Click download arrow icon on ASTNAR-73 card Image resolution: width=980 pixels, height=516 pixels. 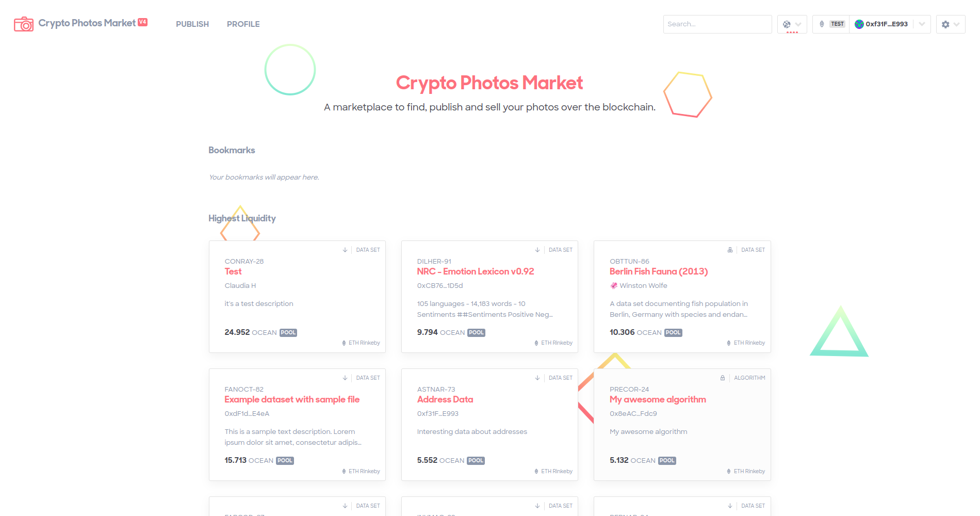[x=537, y=378]
